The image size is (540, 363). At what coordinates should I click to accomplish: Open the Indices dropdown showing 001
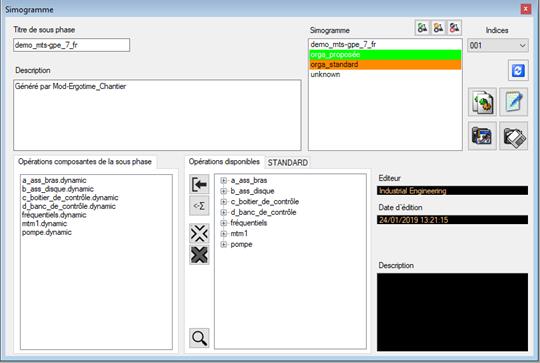(498, 45)
